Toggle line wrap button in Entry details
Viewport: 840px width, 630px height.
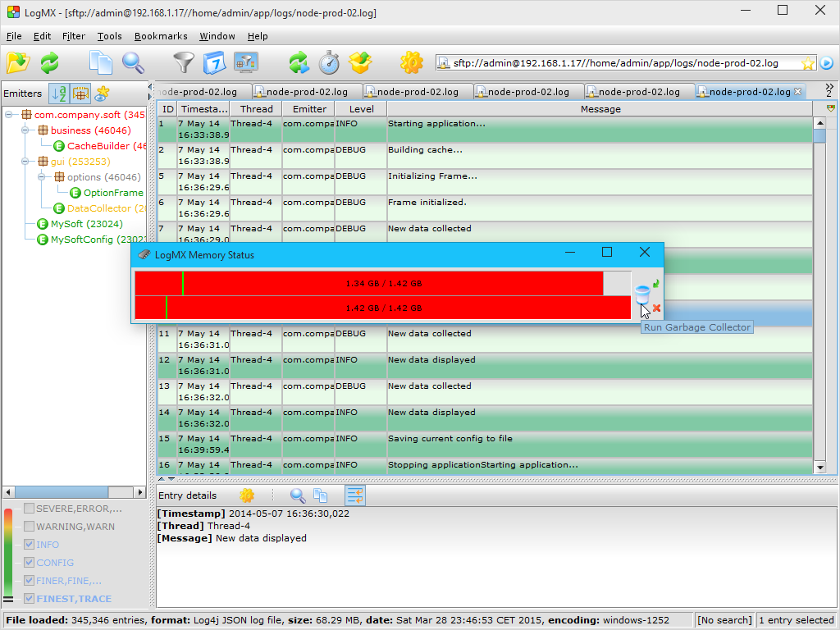click(x=354, y=495)
